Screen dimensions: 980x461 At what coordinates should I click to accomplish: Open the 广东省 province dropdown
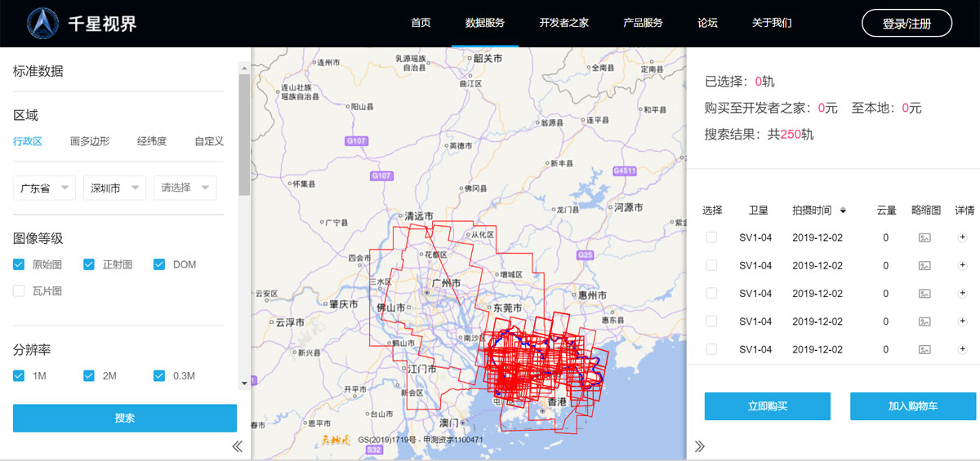(44, 188)
